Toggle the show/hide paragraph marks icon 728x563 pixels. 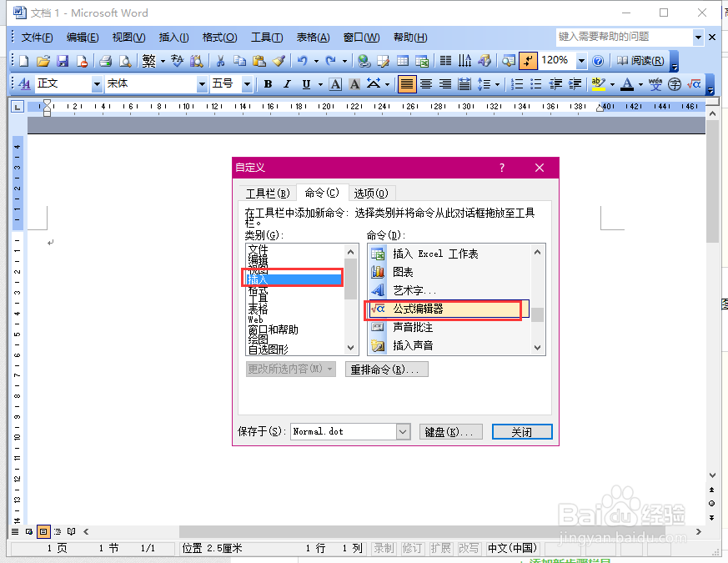coord(528,60)
